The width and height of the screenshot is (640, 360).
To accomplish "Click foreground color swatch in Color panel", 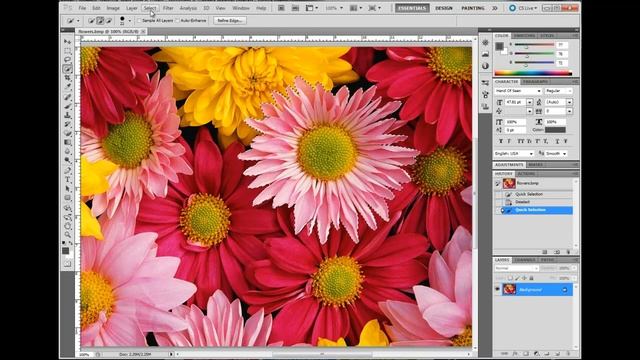I will pos(499,46).
